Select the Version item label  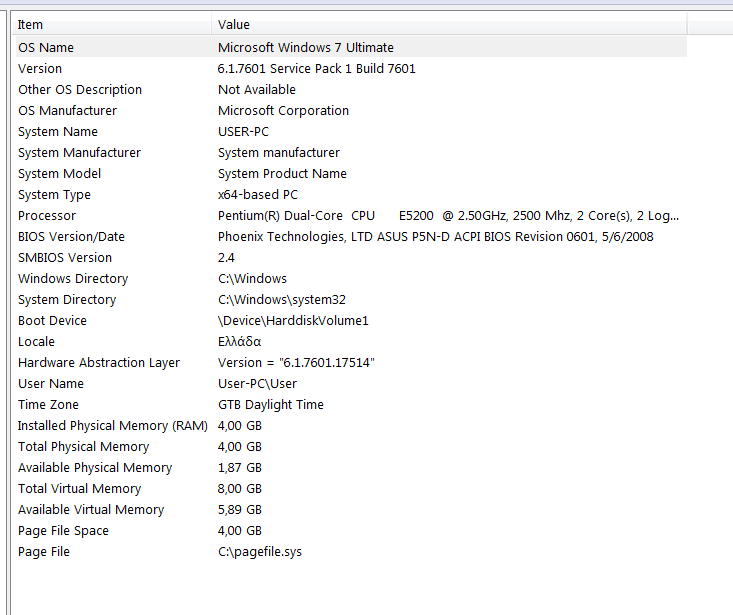pyautogui.click(x=40, y=69)
